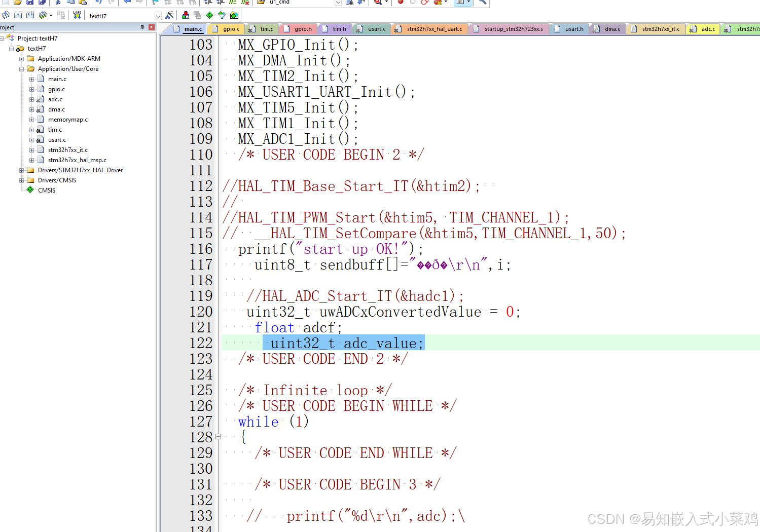Switch to the stm32h7xx_it.c editor tab
The width and height of the screenshot is (760, 532).
point(656,29)
